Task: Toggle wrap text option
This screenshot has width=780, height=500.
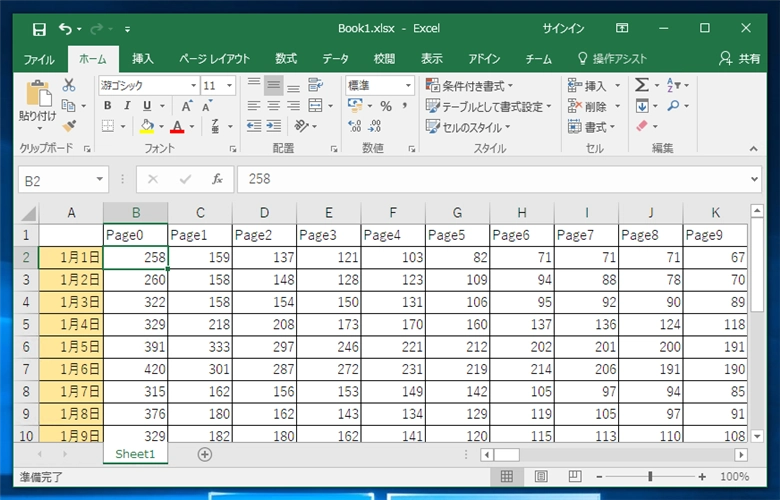Action: pyautogui.click(x=314, y=85)
